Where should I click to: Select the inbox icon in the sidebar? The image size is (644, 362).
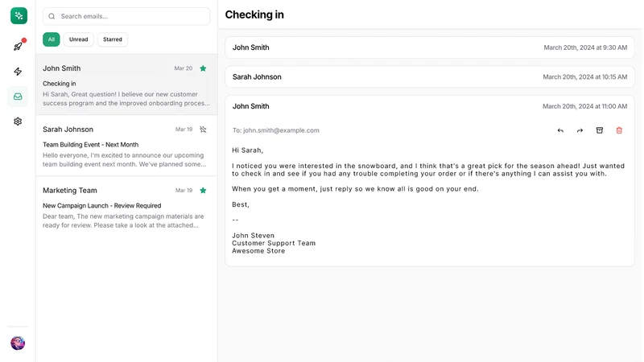click(18, 97)
